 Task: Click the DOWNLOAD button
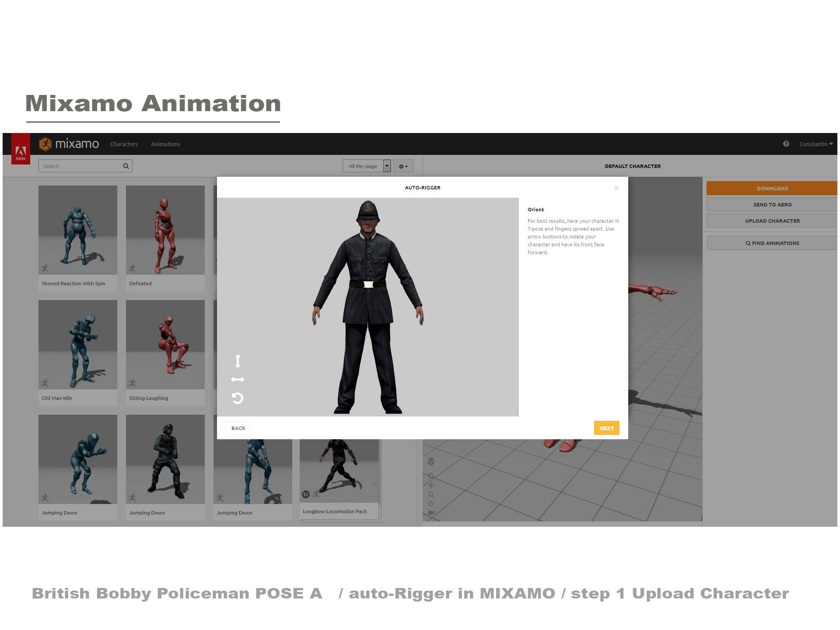pos(772,188)
